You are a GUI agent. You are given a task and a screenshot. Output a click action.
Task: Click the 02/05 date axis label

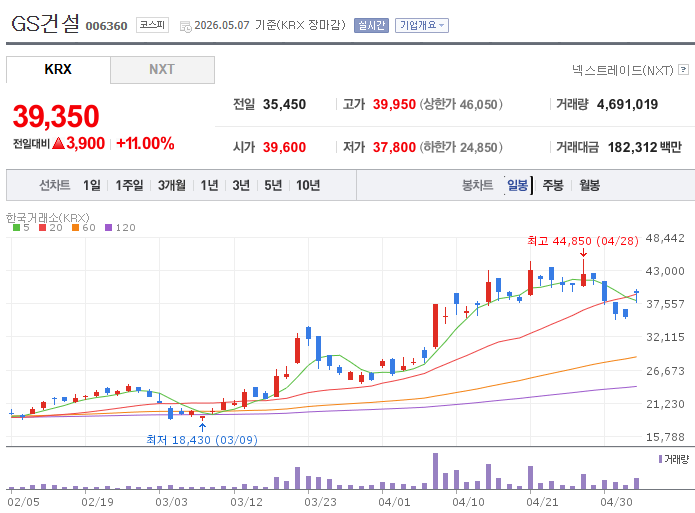coord(23,502)
